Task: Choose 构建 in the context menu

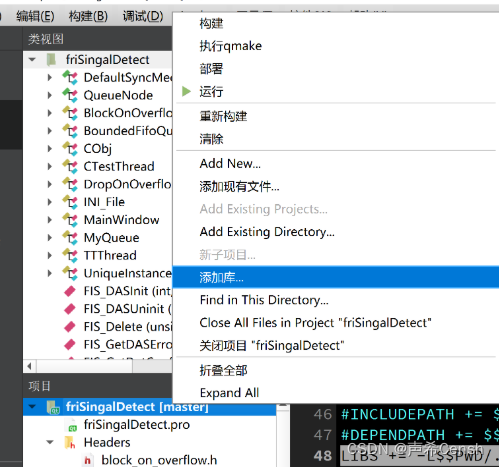Action: click(336, 23)
